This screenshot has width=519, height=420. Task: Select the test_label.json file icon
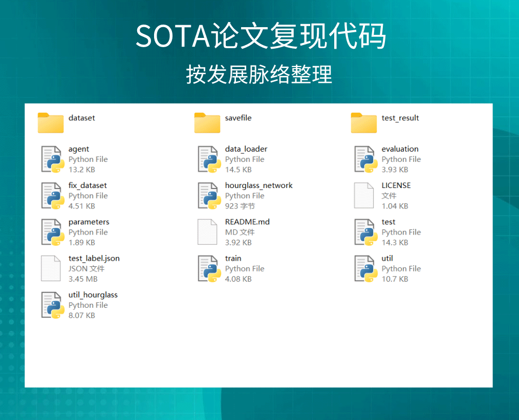(51, 268)
